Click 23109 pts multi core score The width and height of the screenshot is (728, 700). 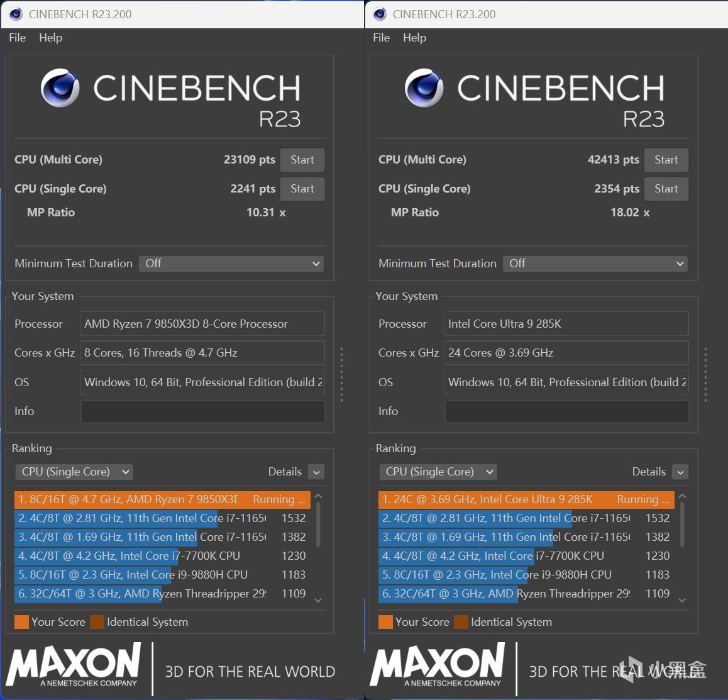[x=250, y=160]
